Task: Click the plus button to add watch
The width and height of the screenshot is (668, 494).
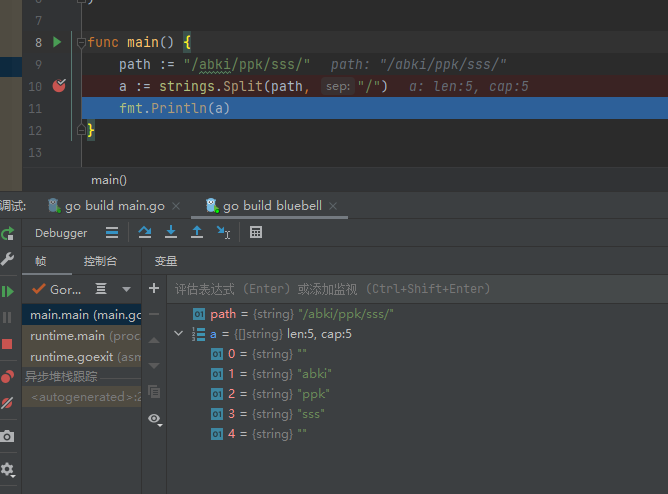Action: [154, 289]
